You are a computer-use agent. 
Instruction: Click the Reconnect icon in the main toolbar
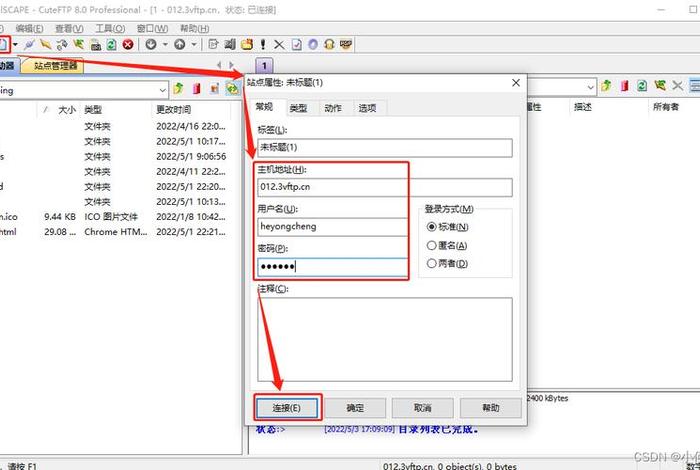[x=62, y=44]
